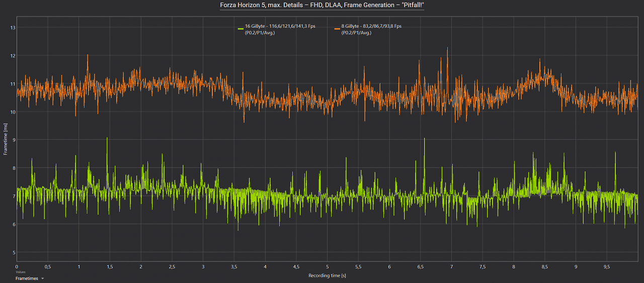The width and height of the screenshot is (644, 283).
Task: Click the green 16 GiByte legend swatch
Action: pyautogui.click(x=240, y=29)
